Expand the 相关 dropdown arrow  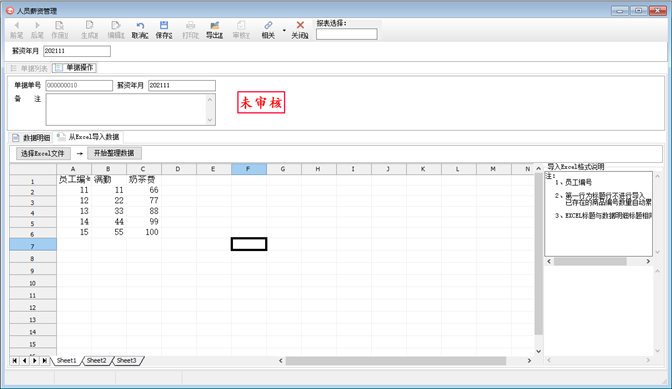pos(284,30)
